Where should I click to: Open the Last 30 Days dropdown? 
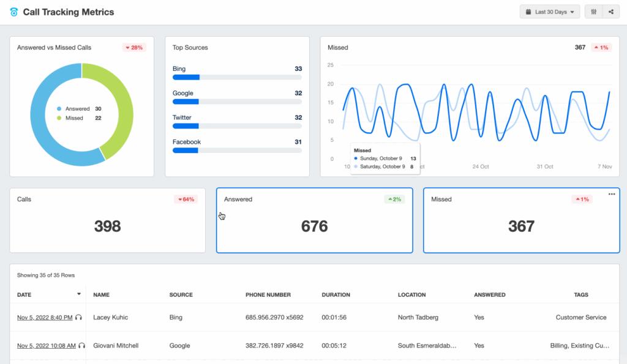point(549,12)
